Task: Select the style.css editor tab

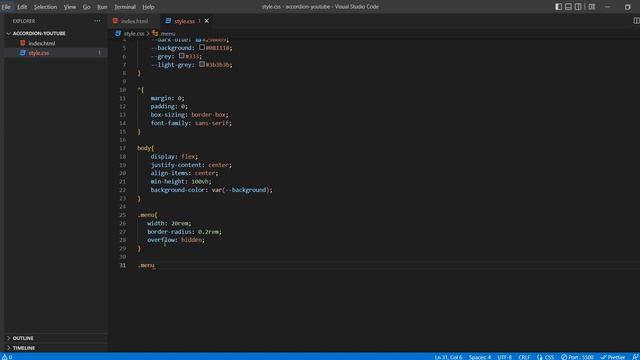Action: [184, 21]
